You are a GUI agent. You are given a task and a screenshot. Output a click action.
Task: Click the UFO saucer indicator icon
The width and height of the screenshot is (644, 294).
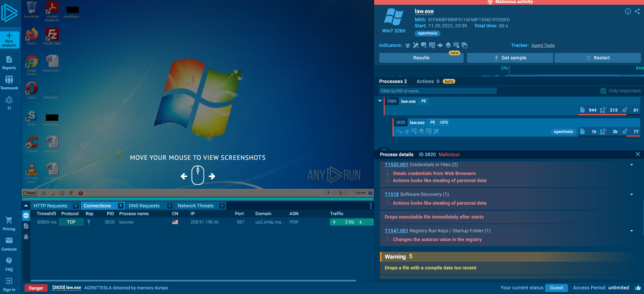click(440, 46)
